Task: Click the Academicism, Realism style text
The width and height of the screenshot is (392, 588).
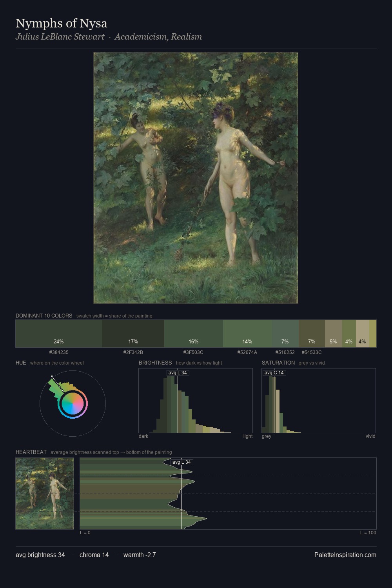Action: point(158,37)
